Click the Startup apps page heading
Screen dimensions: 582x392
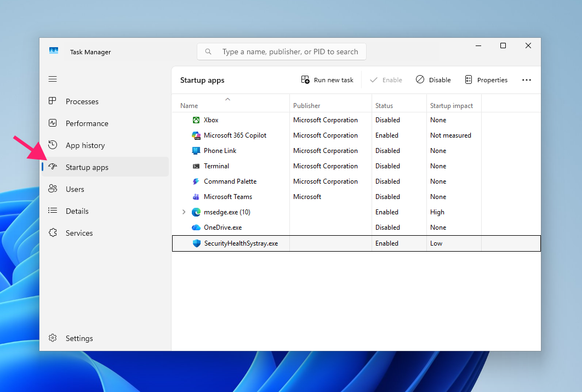[202, 80]
